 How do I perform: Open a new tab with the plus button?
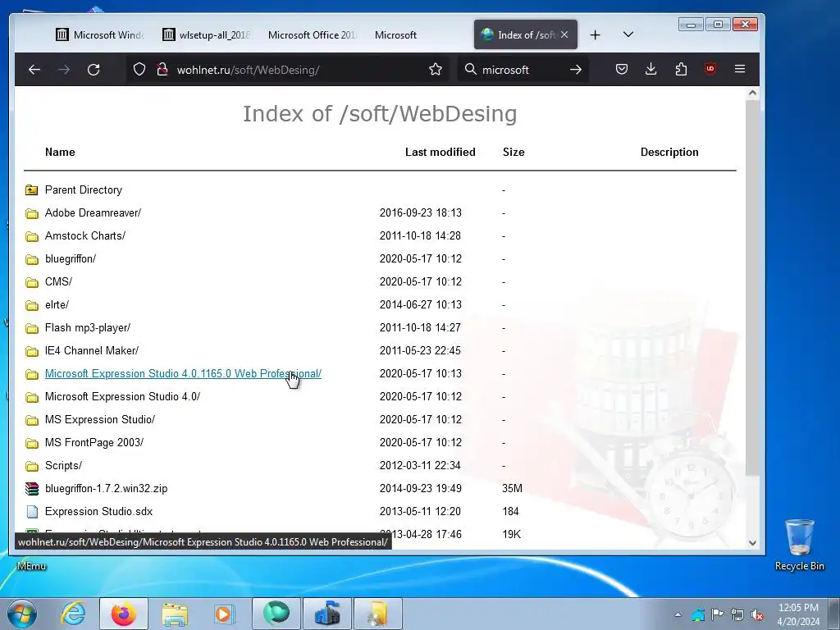(x=596, y=34)
